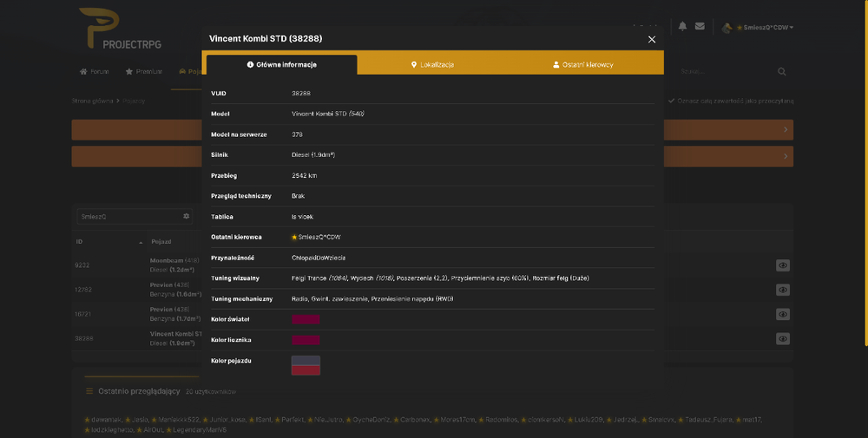This screenshot has width=868, height=438.
Task: Go to the Forum menu item
Action: [x=94, y=71]
